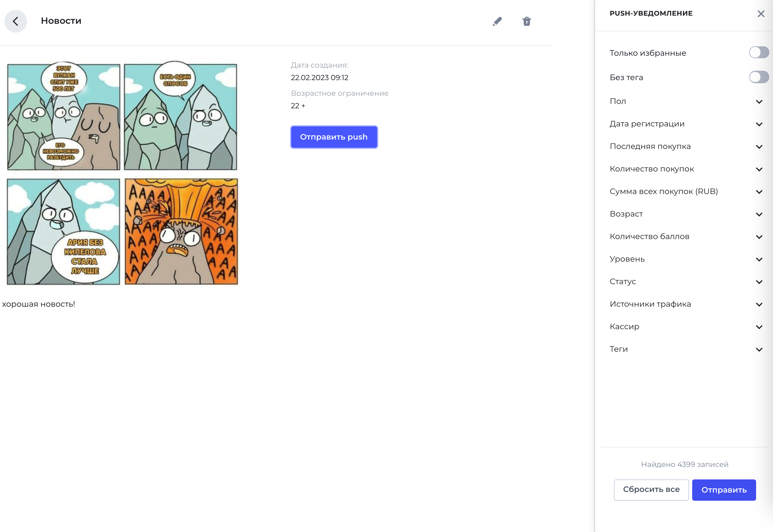Click the Дата создания label
Screen dimensions: 773x532
pyautogui.click(x=319, y=65)
